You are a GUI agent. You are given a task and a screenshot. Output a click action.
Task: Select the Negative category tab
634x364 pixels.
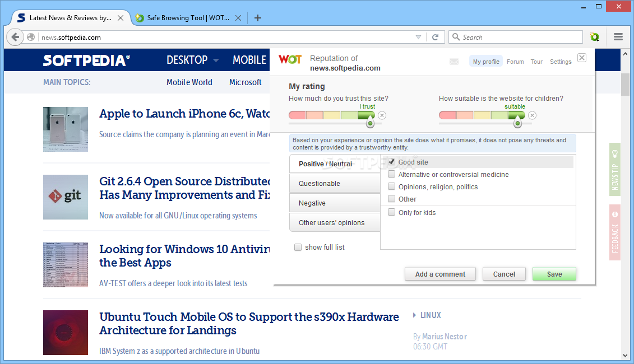[x=335, y=203]
